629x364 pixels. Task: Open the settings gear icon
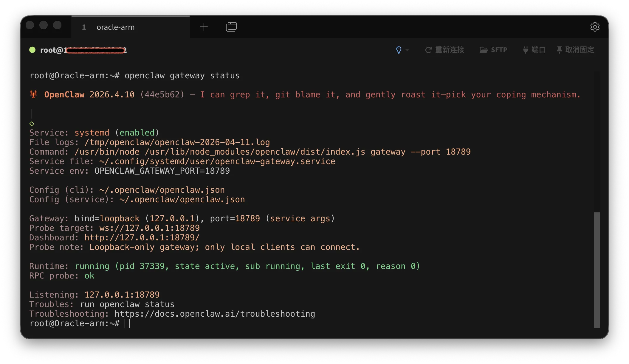coord(595,27)
